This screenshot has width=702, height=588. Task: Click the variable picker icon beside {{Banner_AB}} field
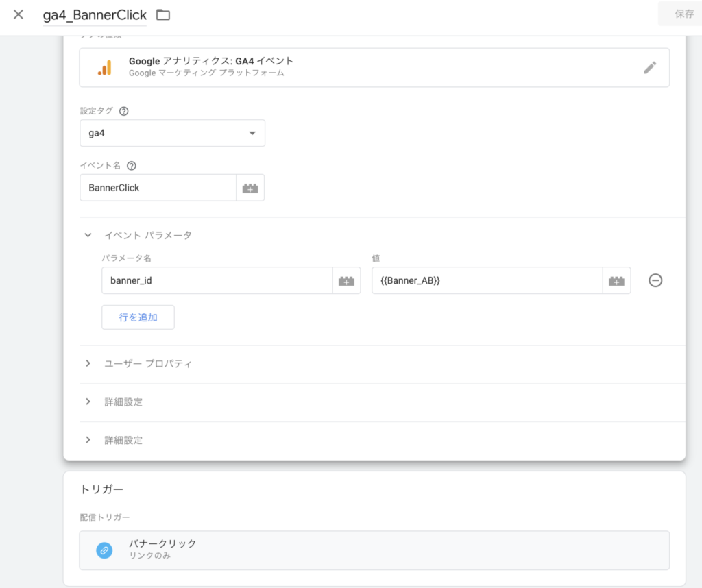pos(616,281)
